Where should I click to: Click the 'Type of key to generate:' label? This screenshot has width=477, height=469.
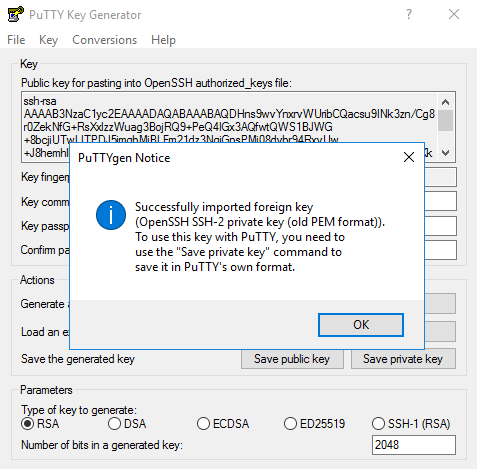pyautogui.click(x=79, y=410)
